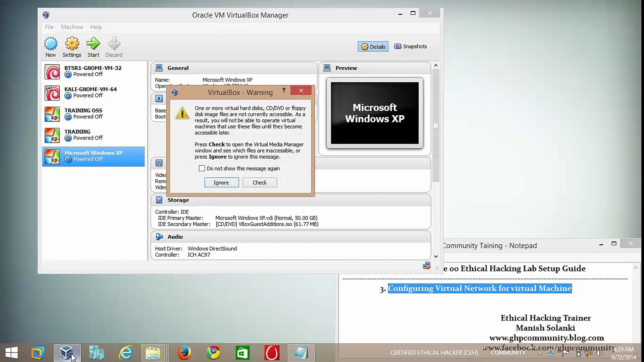
Task: Open the Notepad taskbar icon
Action: 301,353
